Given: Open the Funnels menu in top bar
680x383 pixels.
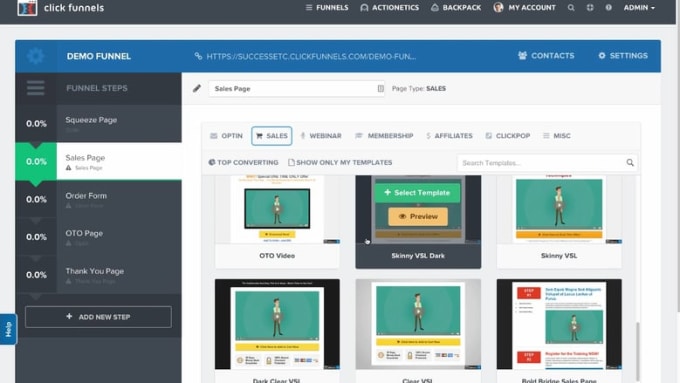Looking at the screenshot, I should 327,7.
